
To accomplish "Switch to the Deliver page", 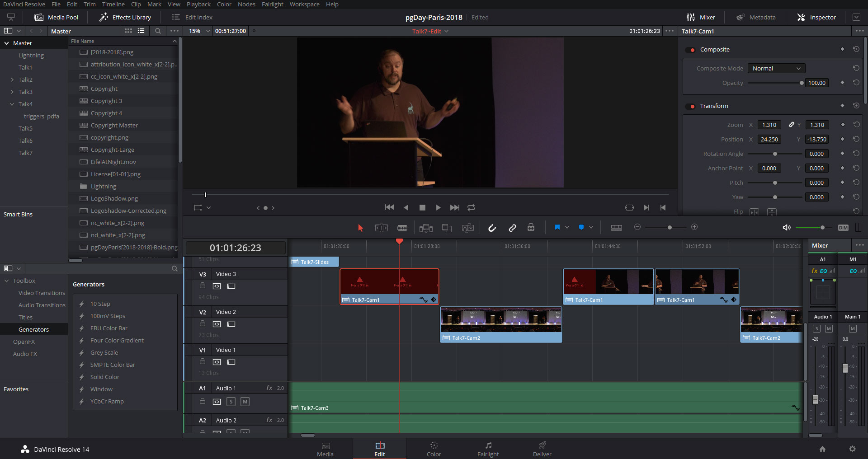I will [x=542, y=449].
